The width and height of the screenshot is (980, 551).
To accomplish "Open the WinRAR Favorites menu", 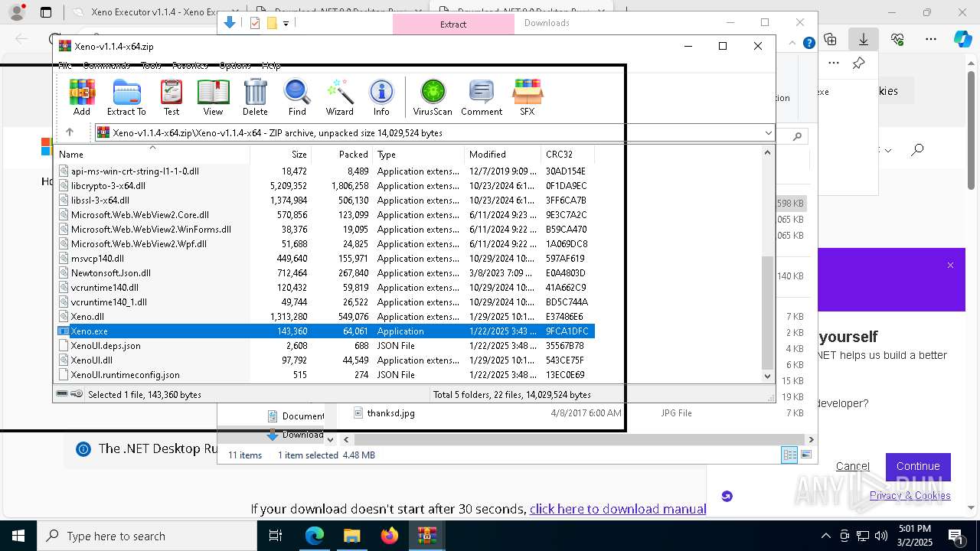I will tap(190, 66).
